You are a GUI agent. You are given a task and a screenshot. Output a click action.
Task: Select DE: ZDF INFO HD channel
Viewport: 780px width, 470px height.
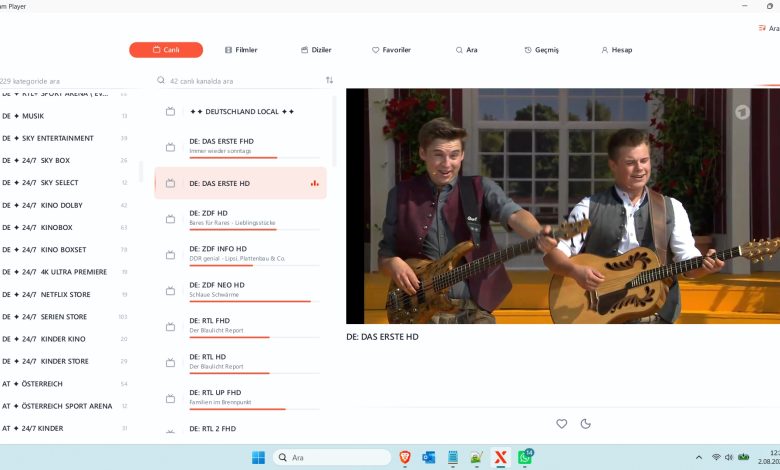[240, 255]
